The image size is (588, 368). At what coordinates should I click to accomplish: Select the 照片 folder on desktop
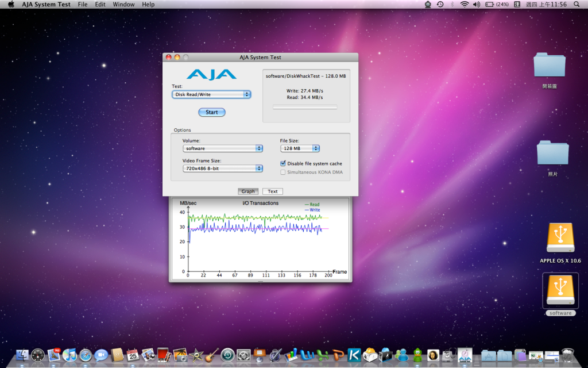point(553,153)
